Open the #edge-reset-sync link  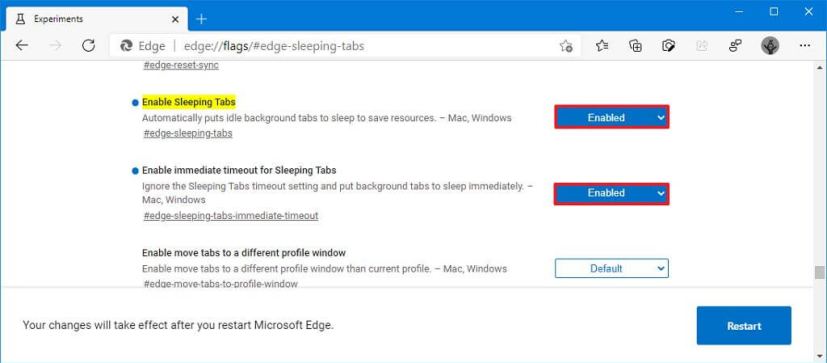pos(181,65)
